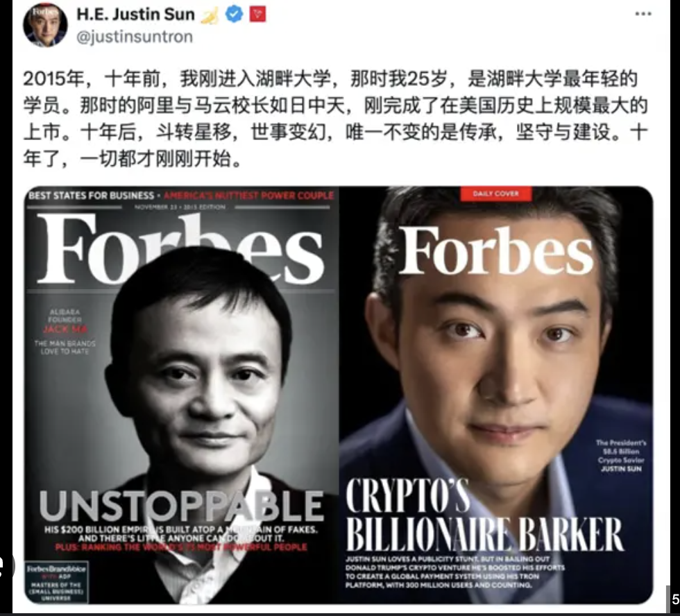This screenshot has height=616, width=680.
Task: Click the Forbes logo on the Jack Ma cover
Action: pyautogui.click(x=180, y=249)
